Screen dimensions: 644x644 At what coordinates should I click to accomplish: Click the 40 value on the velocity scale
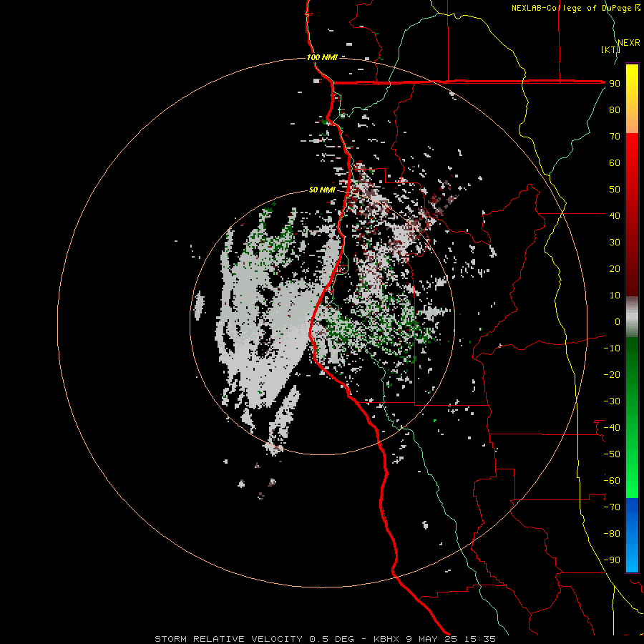[x=615, y=215]
